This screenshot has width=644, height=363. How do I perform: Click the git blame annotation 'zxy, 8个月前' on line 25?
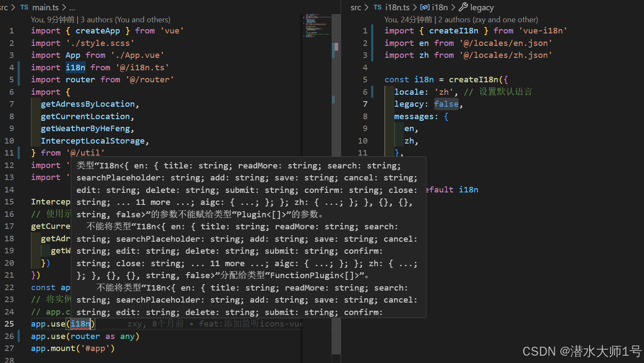155,324
